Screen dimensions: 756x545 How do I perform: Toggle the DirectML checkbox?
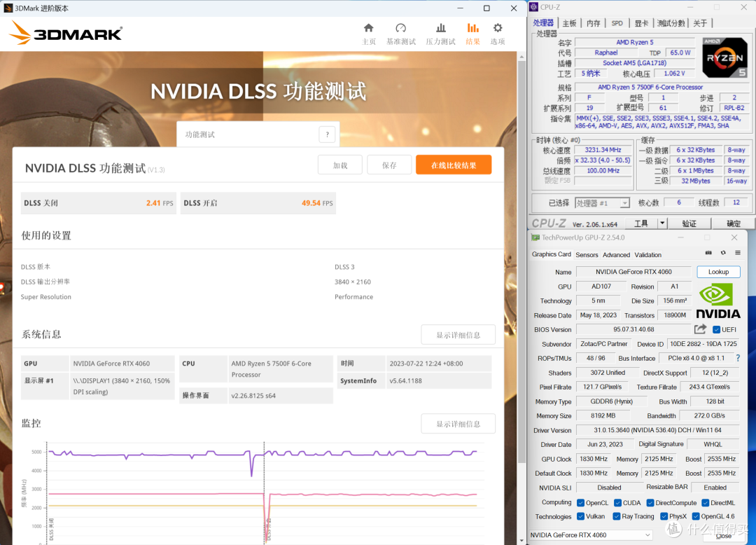coord(706,503)
